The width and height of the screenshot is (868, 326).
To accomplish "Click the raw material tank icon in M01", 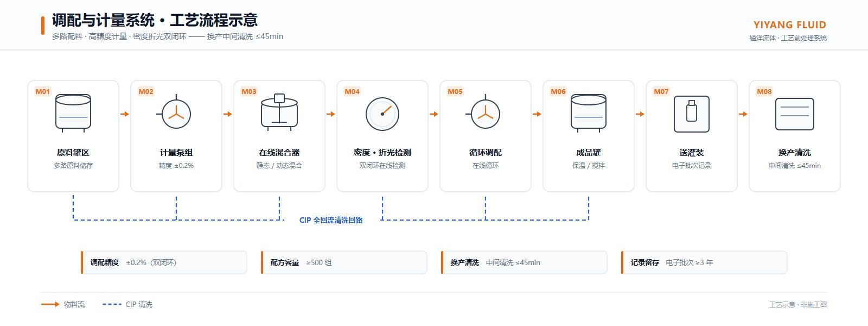I will [73, 114].
